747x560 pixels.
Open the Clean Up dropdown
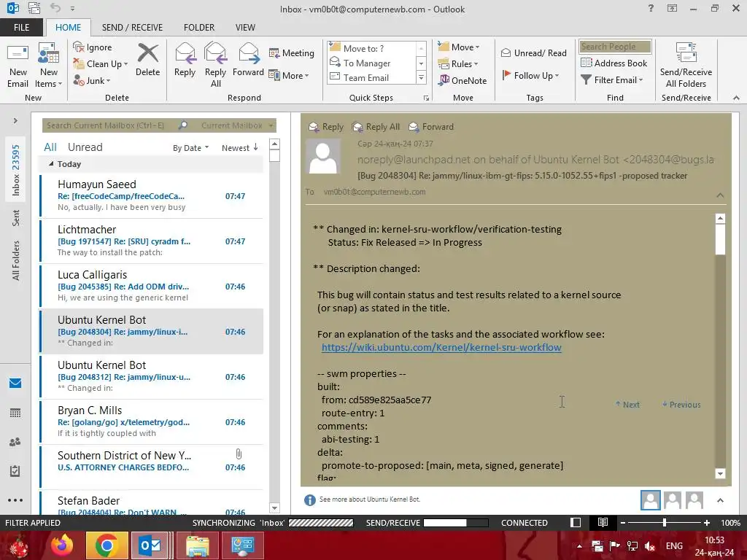click(x=101, y=64)
